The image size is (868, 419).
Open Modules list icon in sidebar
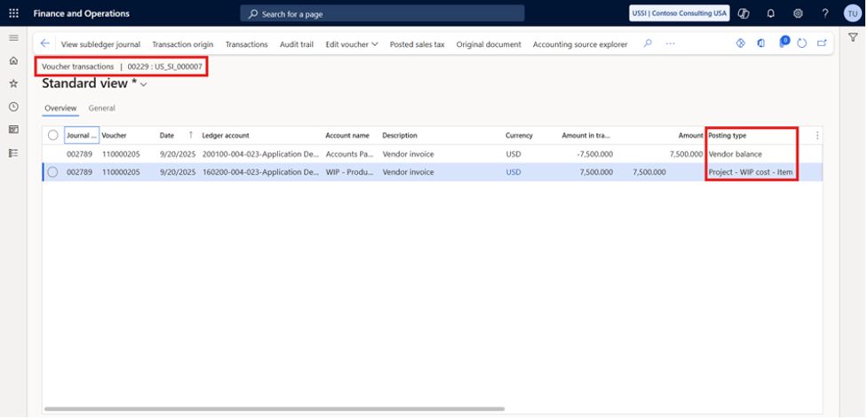pos(13,153)
